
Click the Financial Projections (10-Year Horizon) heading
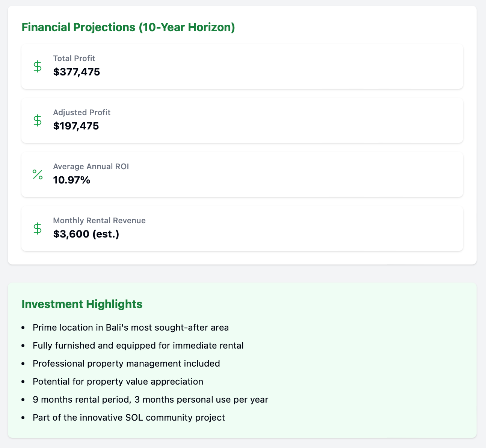pos(128,27)
